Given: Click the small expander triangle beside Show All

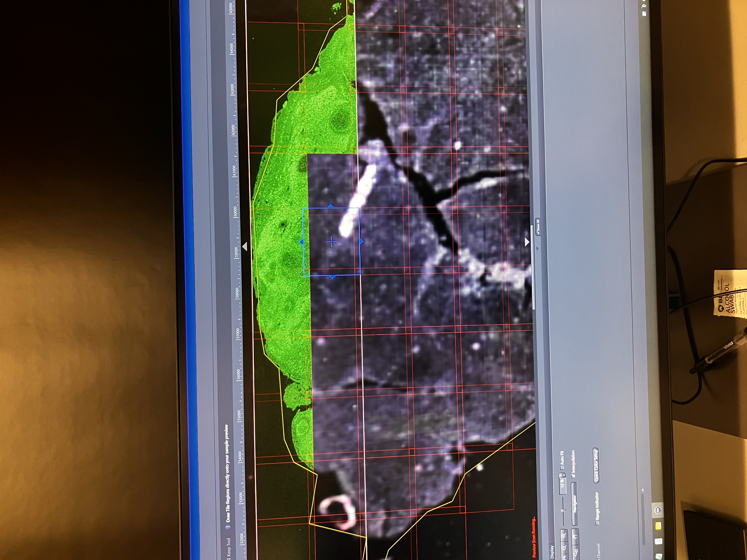Looking at the screenshot, I should tap(538, 248).
